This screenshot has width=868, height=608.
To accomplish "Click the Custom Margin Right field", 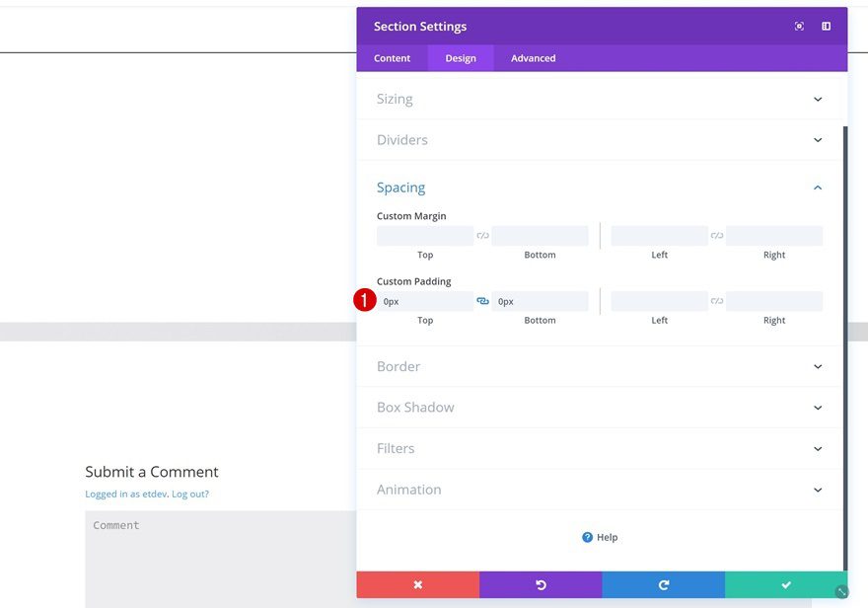I will pos(774,236).
